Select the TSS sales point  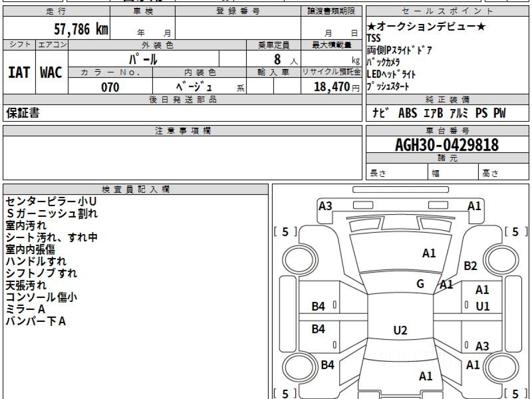pyautogui.click(x=374, y=39)
